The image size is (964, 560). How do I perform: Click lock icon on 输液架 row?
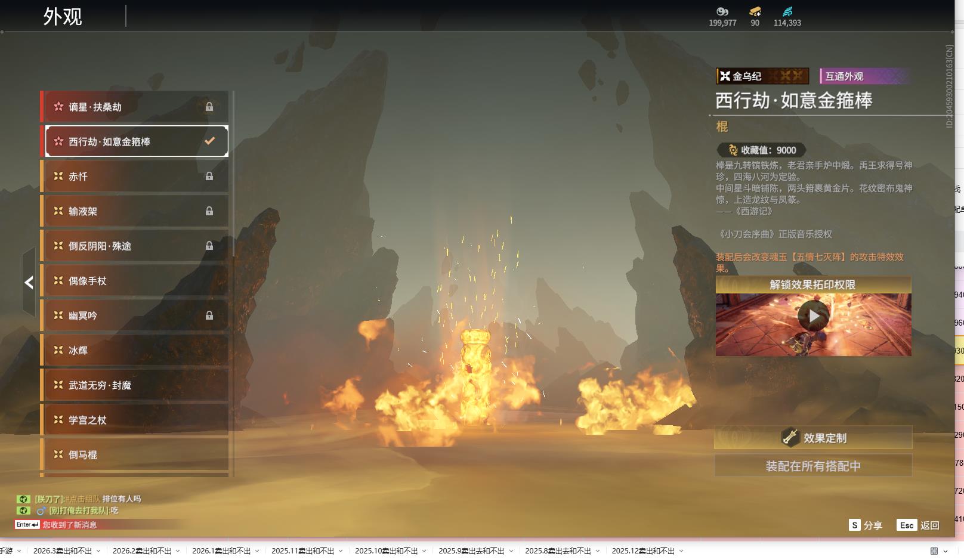click(x=209, y=211)
